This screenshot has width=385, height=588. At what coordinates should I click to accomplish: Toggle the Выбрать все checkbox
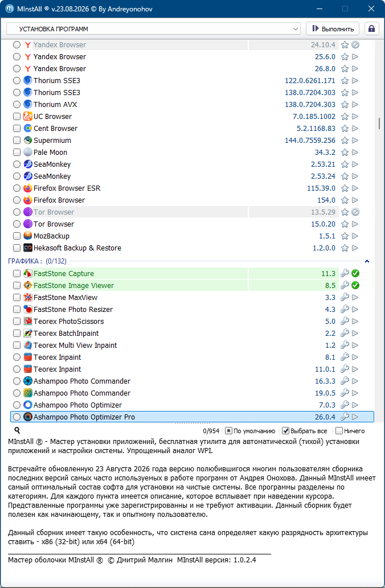pyautogui.click(x=285, y=431)
